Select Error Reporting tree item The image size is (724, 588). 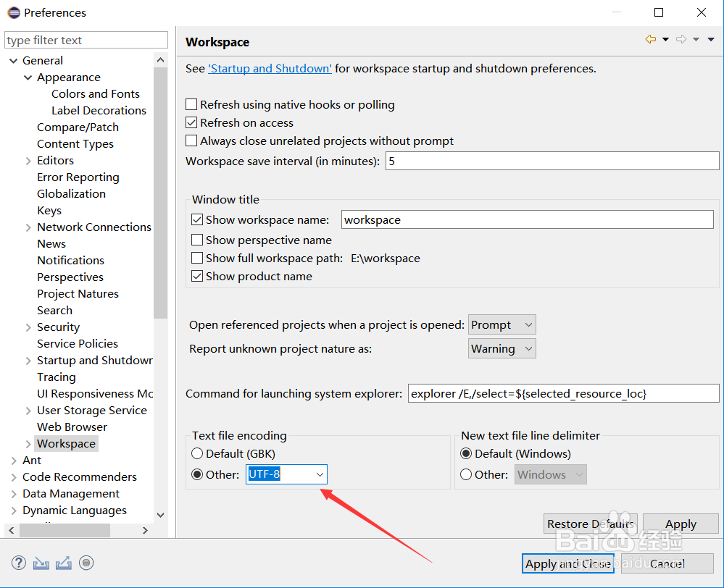tap(78, 177)
